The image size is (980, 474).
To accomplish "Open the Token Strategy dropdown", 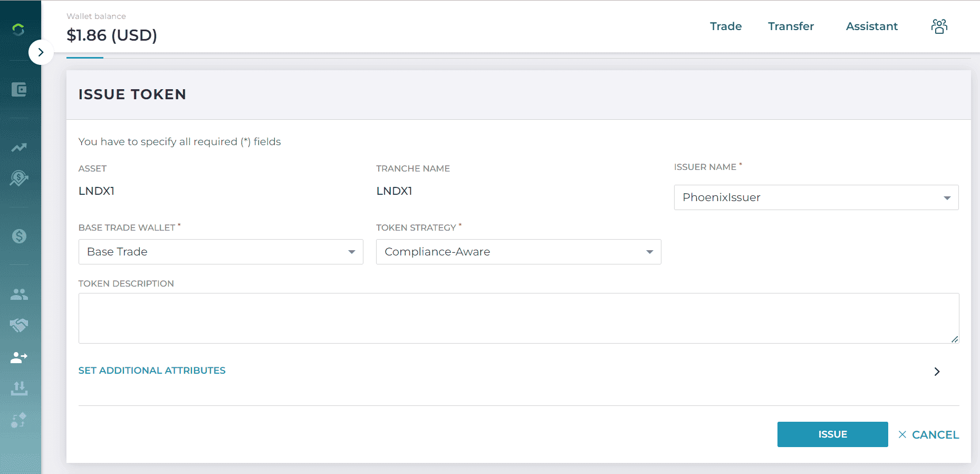I will point(518,252).
